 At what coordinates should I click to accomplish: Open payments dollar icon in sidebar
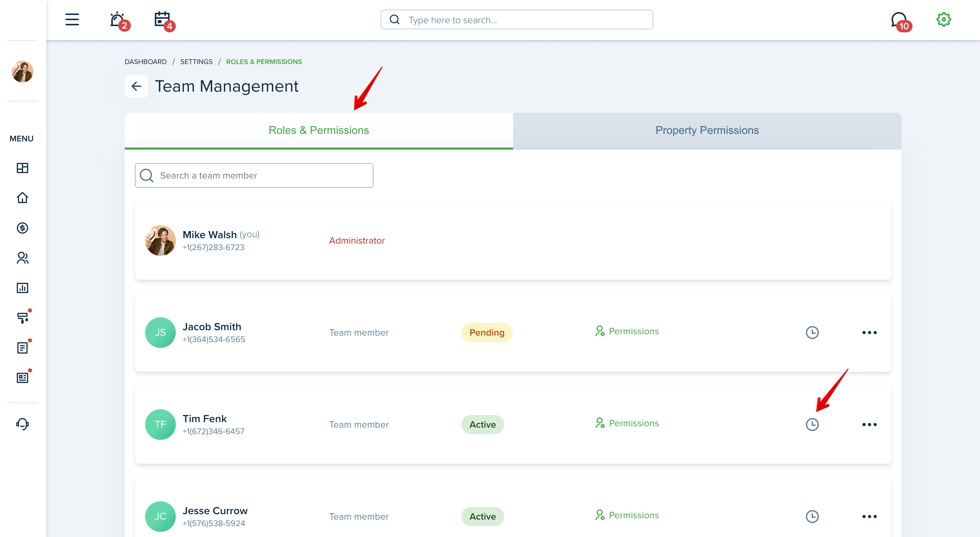point(22,228)
